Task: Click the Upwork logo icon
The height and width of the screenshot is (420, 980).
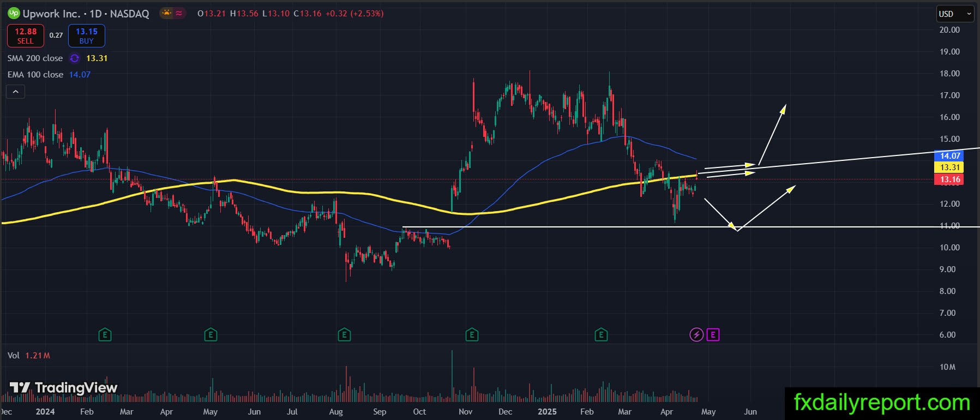Action: (x=14, y=13)
